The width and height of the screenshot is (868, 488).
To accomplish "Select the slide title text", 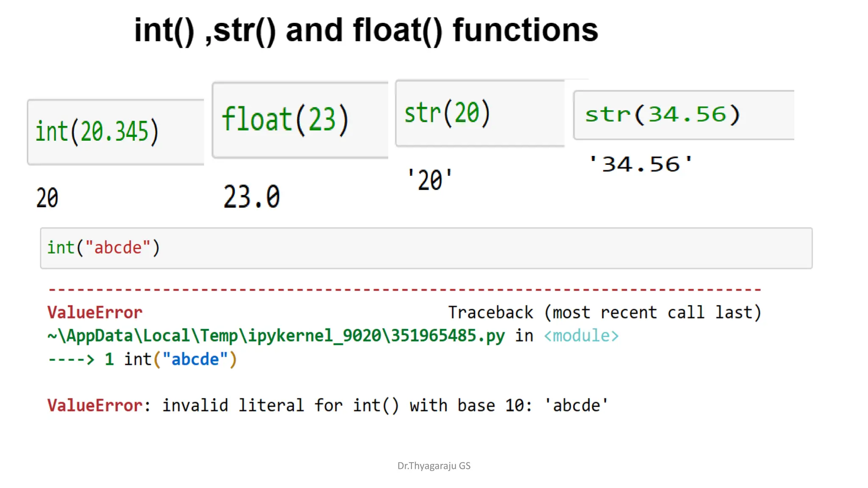I will (366, 30).
